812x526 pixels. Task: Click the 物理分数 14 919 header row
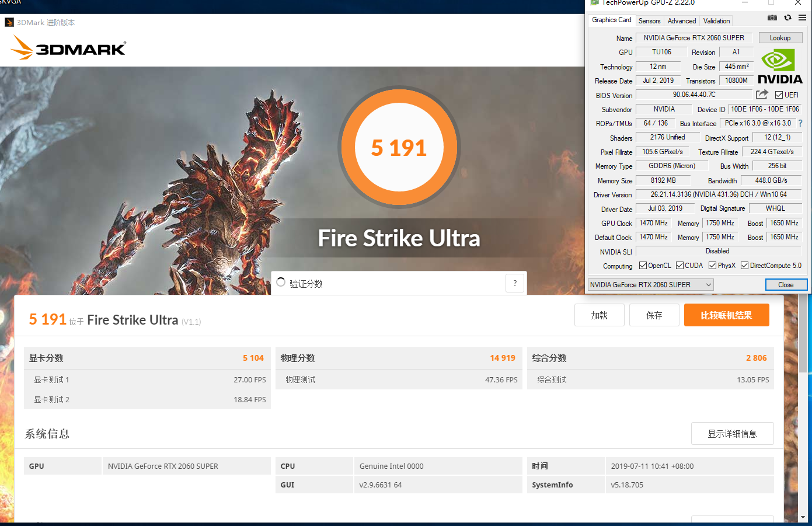coord(399,358)
